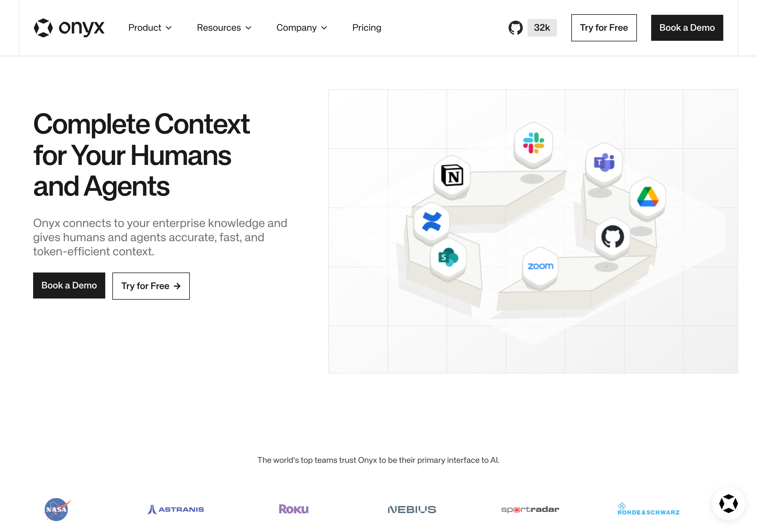Open the GitHub icon in the navbar
Image resolution: width=757 pixels, height=532 pixels.
click(x=515, y=28)
